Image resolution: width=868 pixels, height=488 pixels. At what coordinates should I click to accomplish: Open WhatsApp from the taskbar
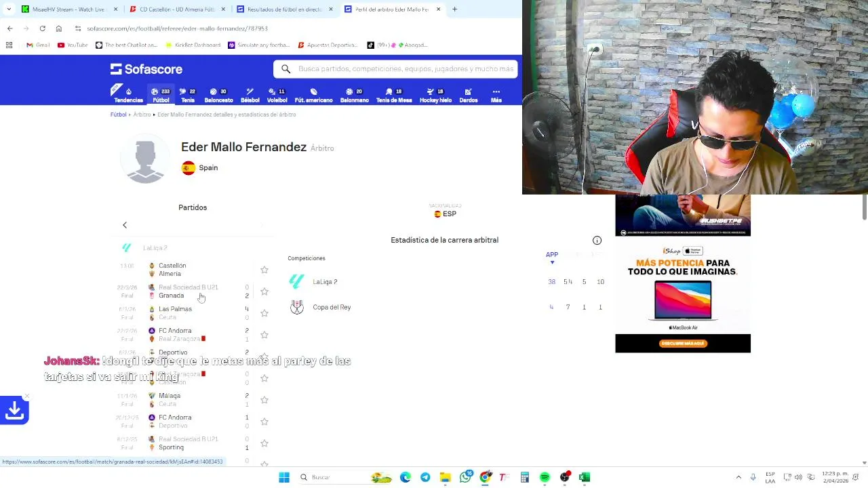[x=465, y=477]
